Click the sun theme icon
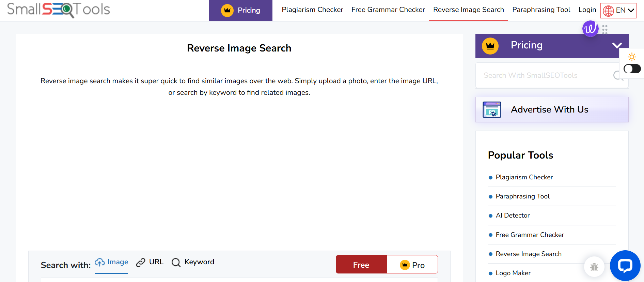Image resolution: width=644 pixels, height=282 pixels. (632, 57)
